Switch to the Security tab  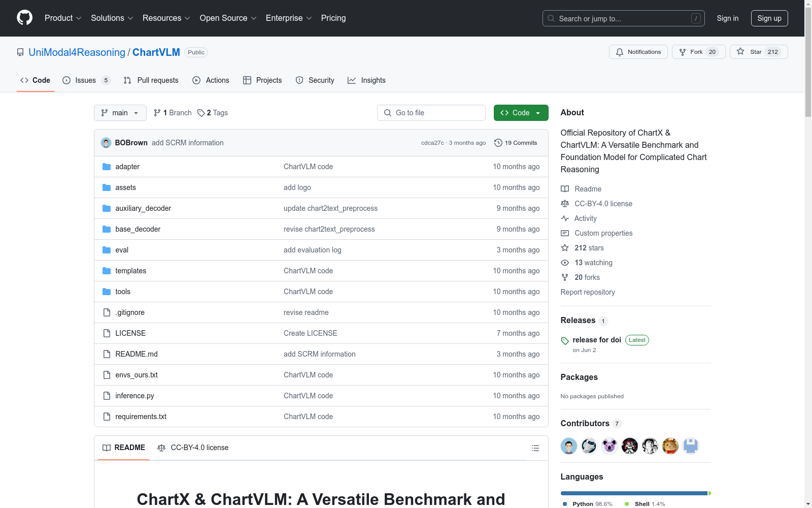tap(315, 80)
